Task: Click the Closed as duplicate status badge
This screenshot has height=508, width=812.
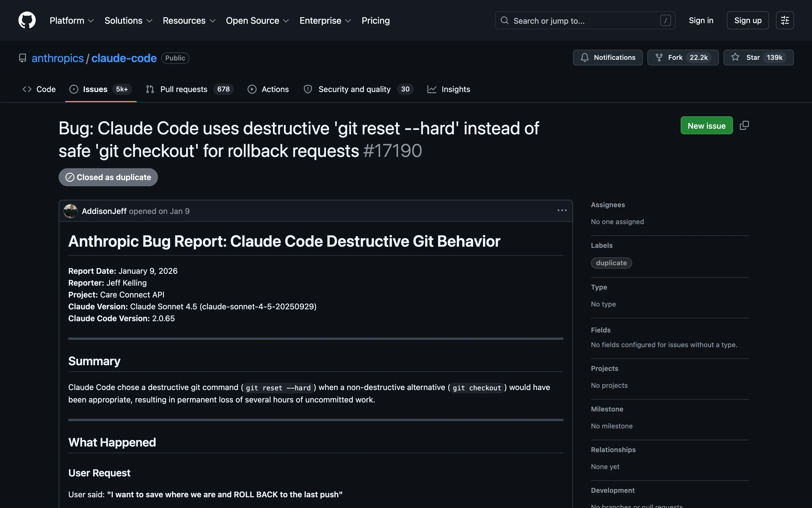Action: [108, 177]
